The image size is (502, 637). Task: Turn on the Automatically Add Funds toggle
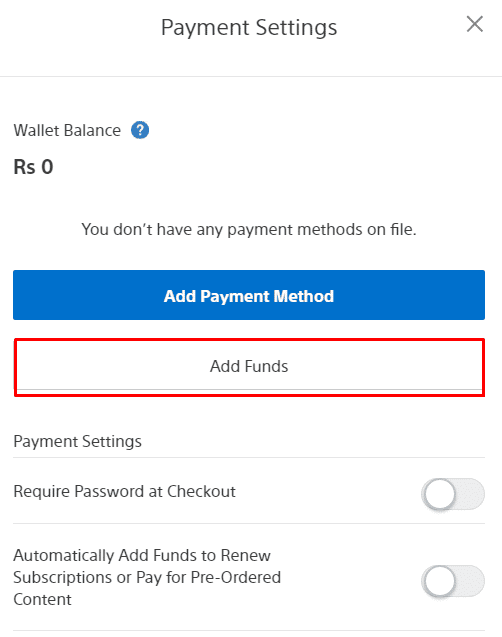452,581
